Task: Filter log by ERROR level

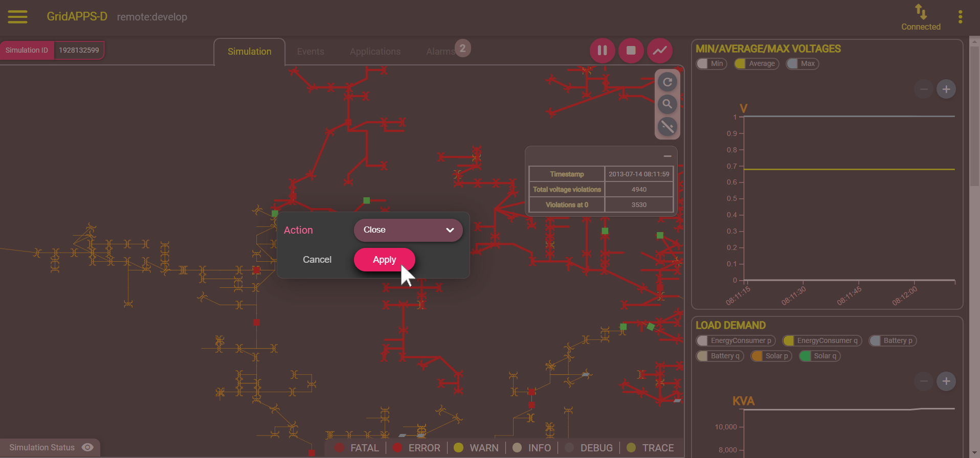Action: tap(416, 448)
